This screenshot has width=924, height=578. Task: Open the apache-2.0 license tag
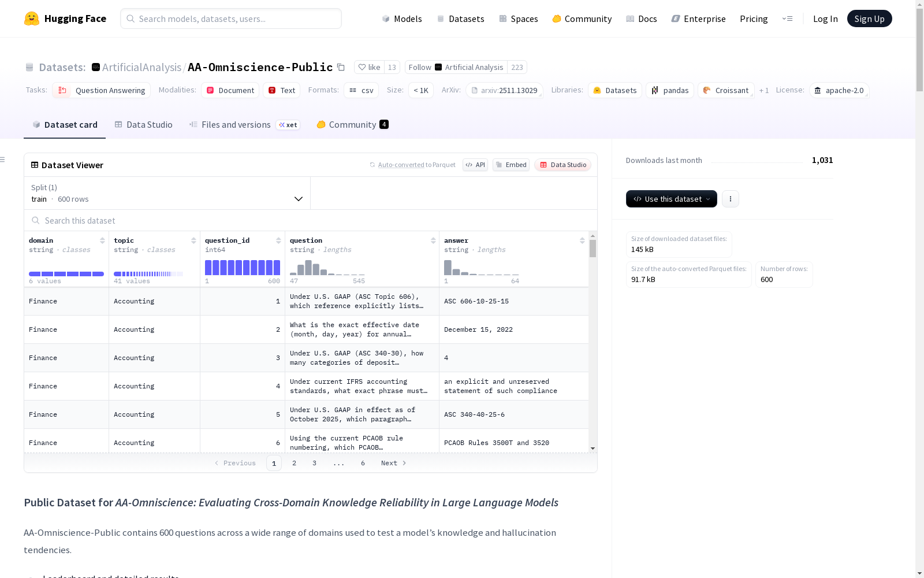839,90
